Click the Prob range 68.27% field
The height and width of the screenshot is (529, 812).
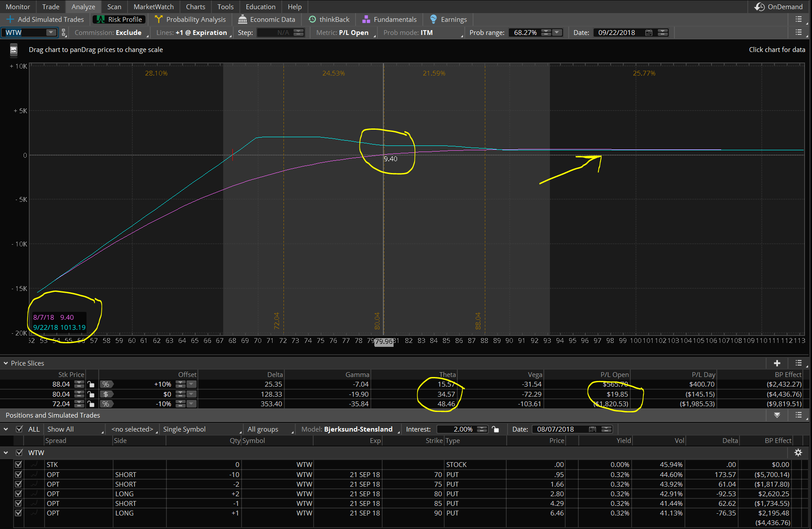click(x=525, y=32)
